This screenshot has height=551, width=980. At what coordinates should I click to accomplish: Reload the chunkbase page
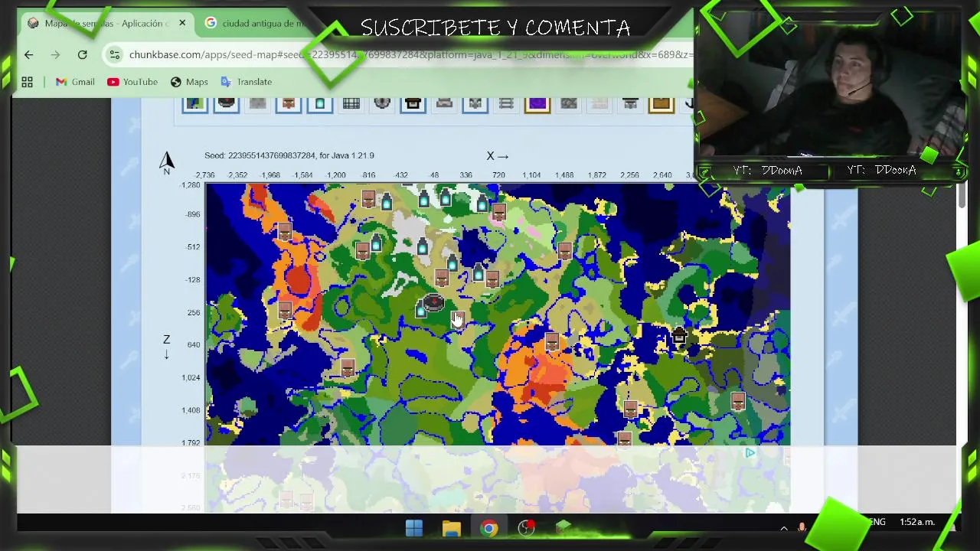pyautogui.click(x=82, y=54)
